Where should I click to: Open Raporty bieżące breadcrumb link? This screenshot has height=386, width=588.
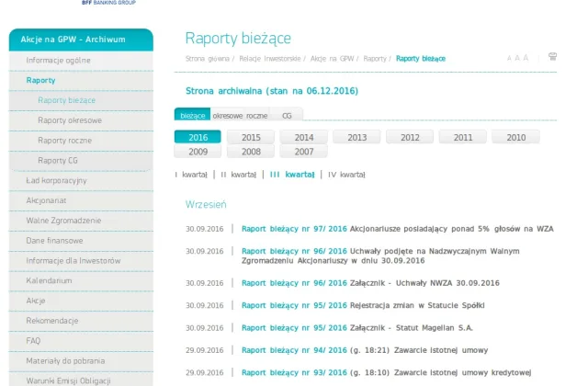[421, 59]
